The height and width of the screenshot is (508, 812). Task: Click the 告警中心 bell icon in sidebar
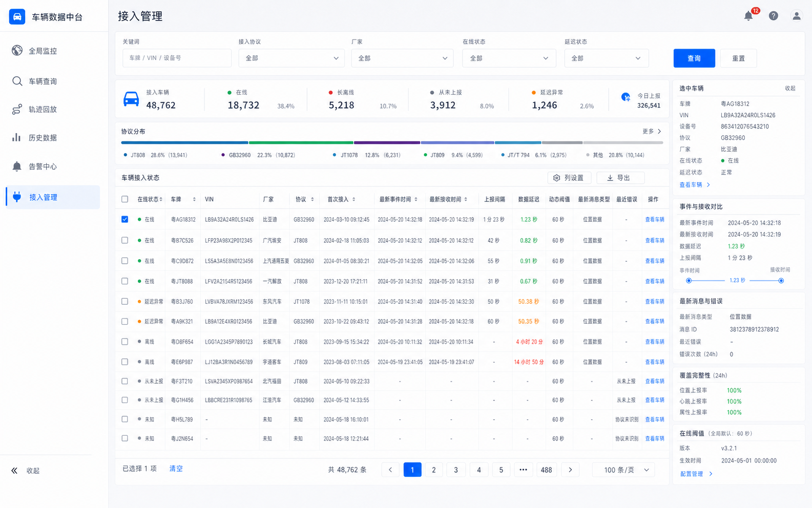[x=17, y=166]
